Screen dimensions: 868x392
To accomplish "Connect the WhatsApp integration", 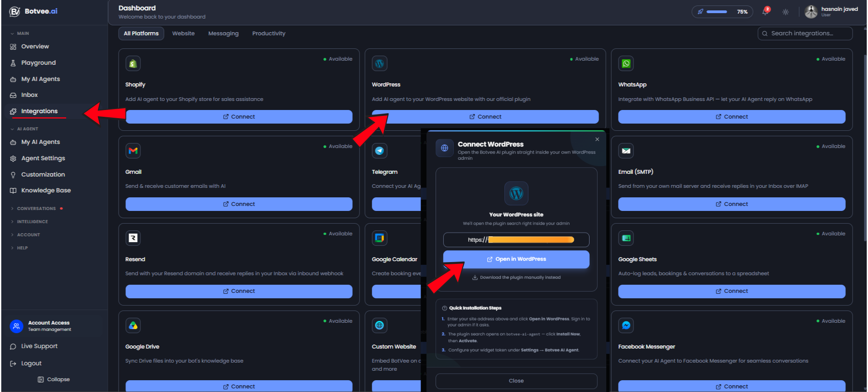I will click(732, 117).
